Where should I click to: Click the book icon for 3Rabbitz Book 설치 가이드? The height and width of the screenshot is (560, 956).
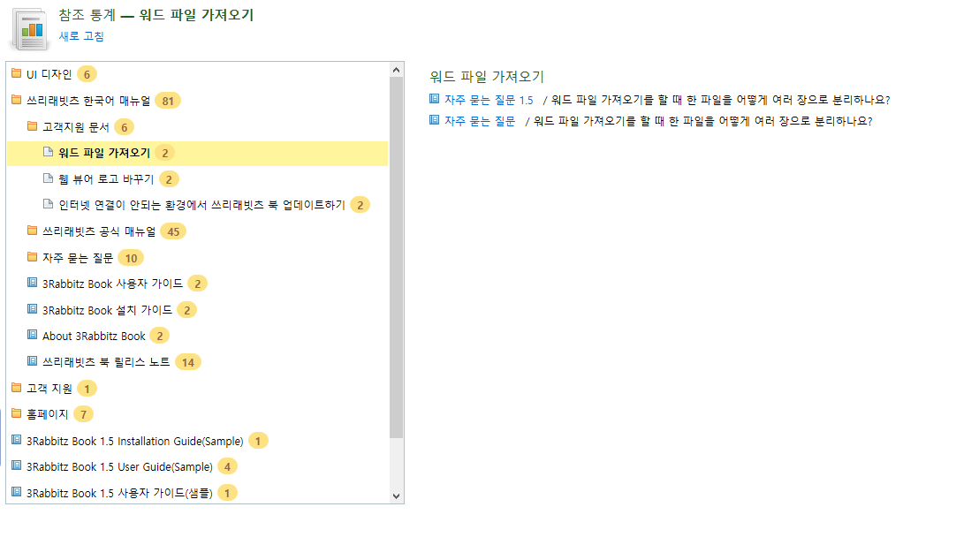(x=33, y=309)
